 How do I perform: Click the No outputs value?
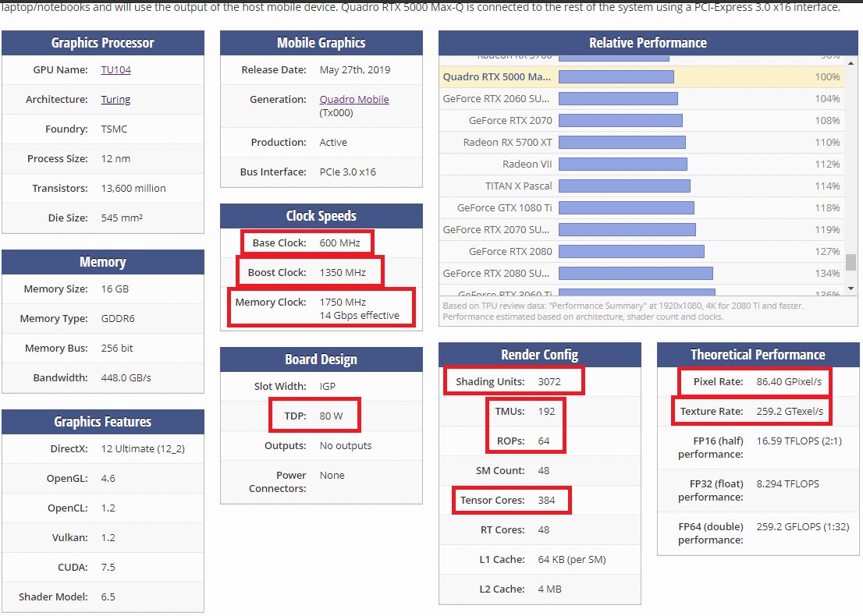pyautogui.click(x=346, y=446)
